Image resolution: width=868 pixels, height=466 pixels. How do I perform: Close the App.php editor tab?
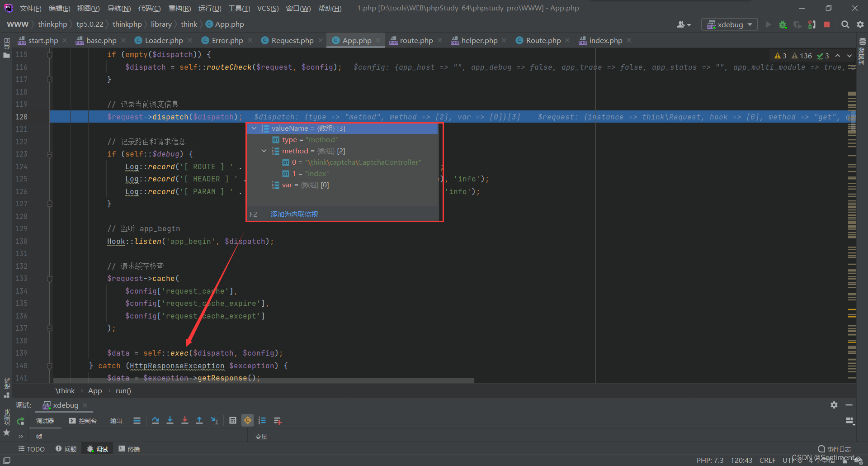[x=378, y=41]
